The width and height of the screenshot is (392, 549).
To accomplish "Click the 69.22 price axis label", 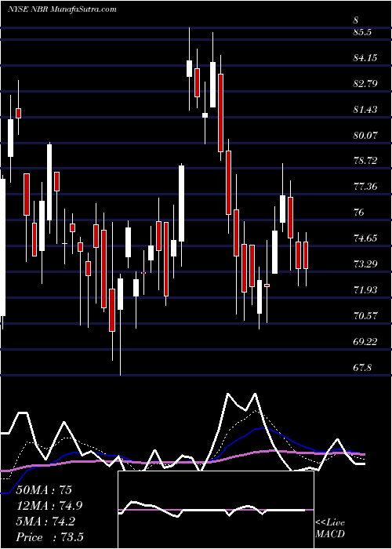I will [366, 341].
